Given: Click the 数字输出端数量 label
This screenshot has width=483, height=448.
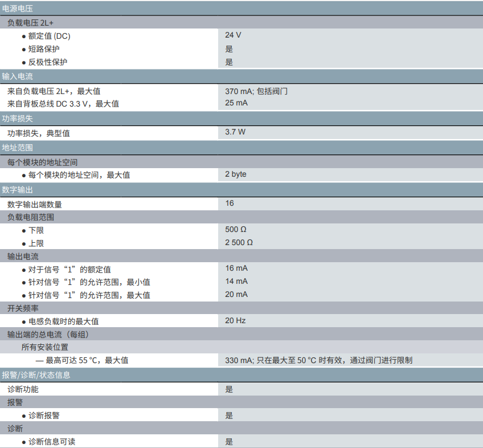Looking at the screenshot, I should [35, 205].
